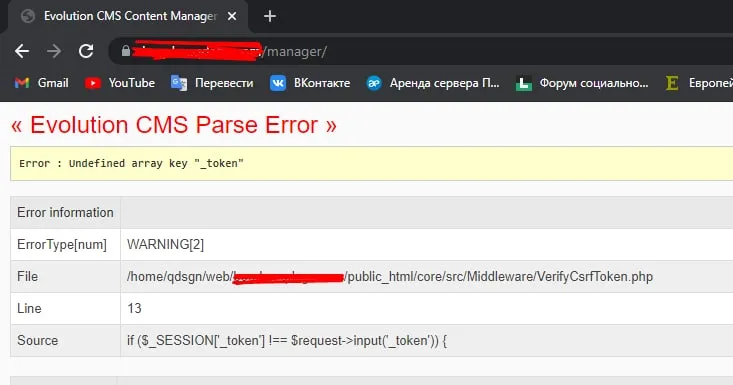Close the Evolution CMS tab
Screen dimensions: 733x385
click(x=231, y=16)
